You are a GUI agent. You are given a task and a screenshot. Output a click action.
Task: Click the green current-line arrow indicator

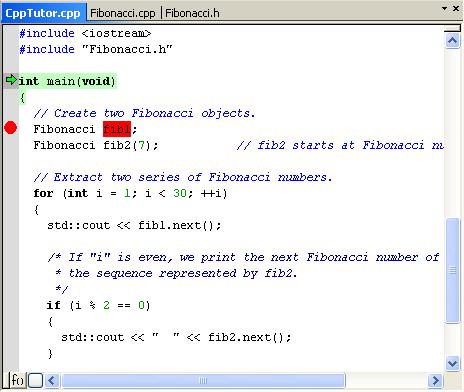(x=11, y=80)
